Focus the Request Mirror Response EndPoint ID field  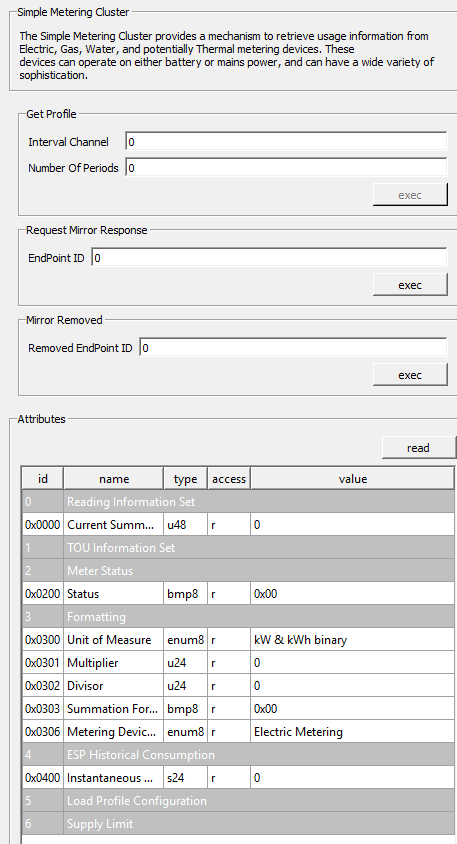point(269,257)
